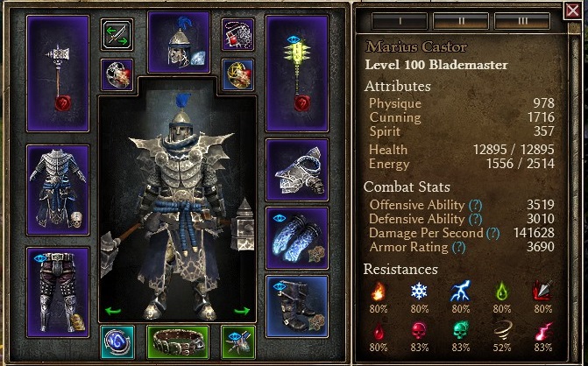Click the weapon swap icon

coord(117,35)
